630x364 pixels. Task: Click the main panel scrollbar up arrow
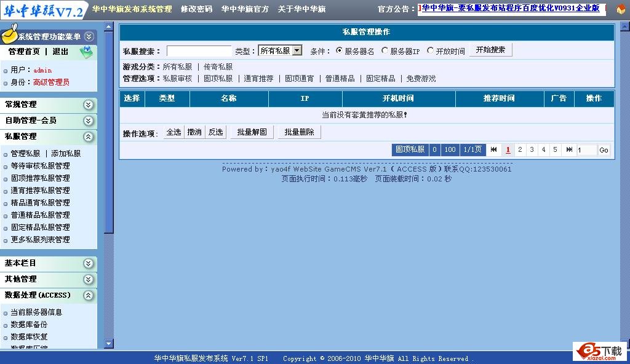[x=625, y=27]
